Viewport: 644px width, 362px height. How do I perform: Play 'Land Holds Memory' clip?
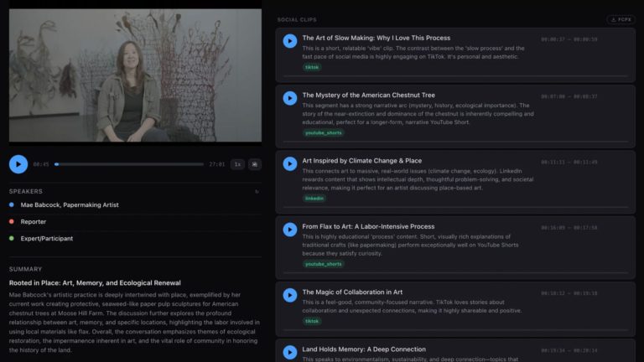click(290, 352)
